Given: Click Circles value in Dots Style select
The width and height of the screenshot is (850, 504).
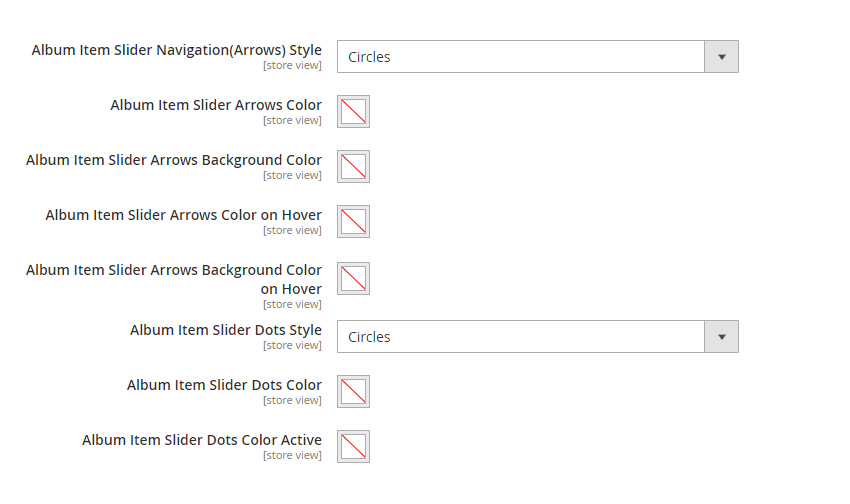Looking at the screenshot, I should pos(369,337).
